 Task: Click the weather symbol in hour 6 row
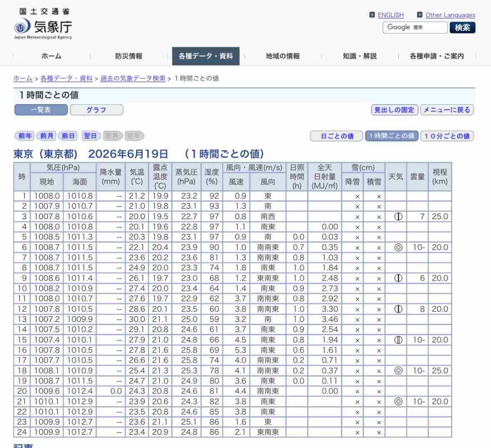(x=398, y=248)
